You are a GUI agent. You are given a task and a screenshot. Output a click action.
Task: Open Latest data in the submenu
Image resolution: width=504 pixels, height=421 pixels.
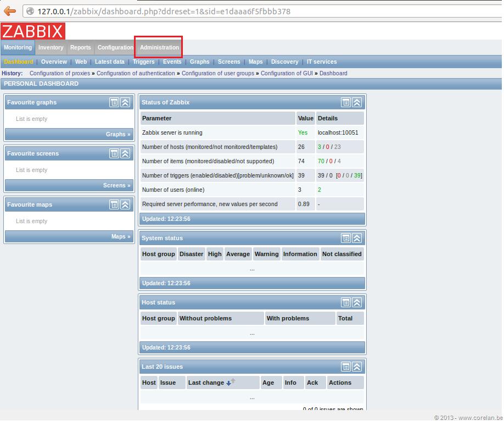pos(110,62)
